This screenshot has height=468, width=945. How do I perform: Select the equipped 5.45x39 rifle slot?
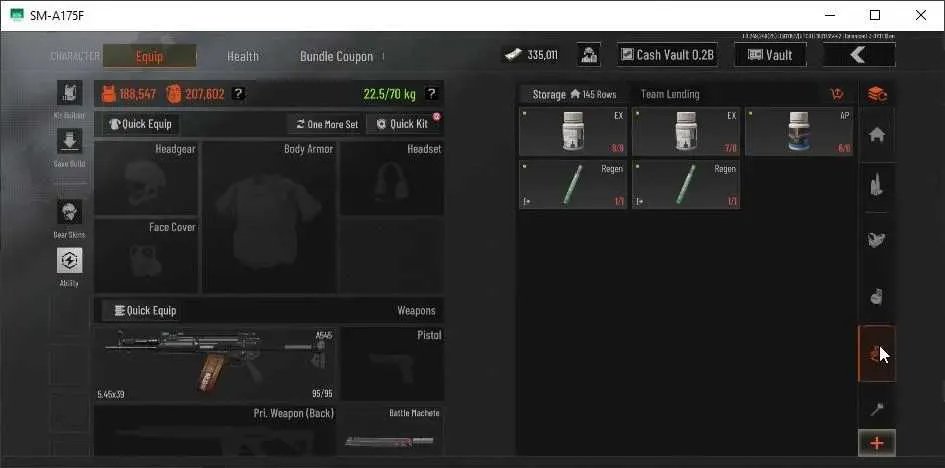(215, 364)
